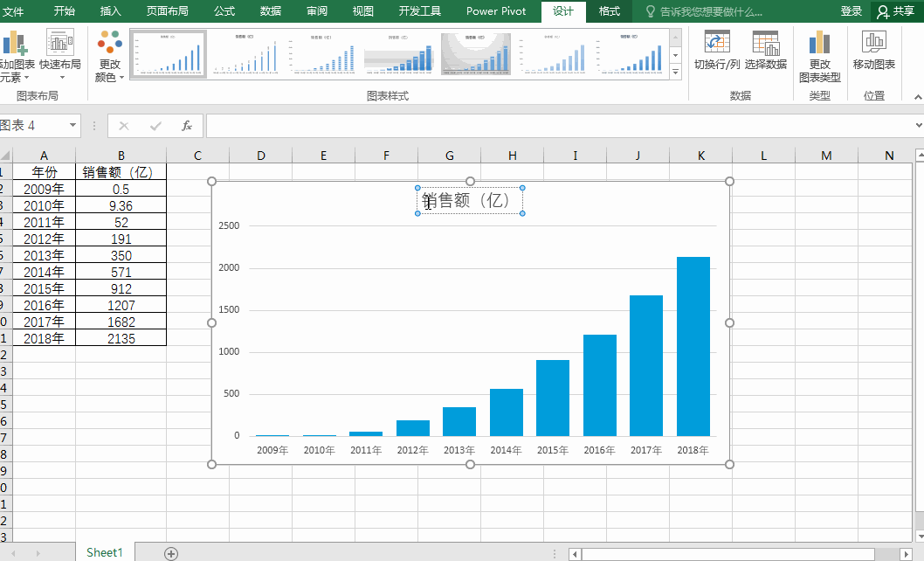
Task: Click the header cell 销售额（亿）
Action: 121,172
